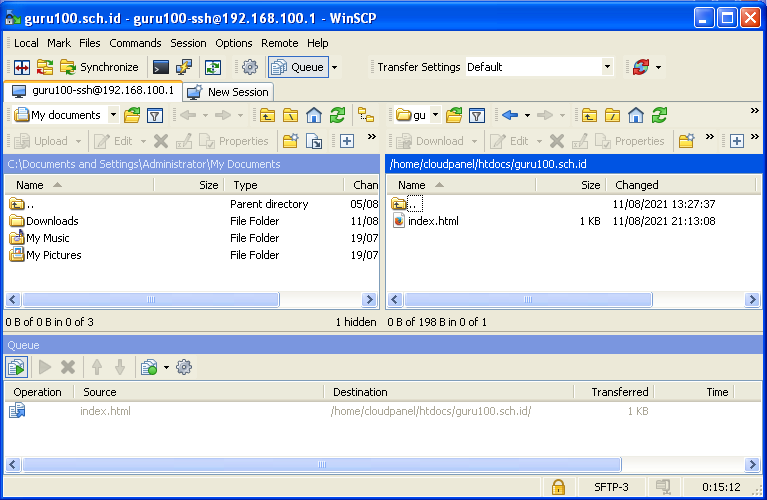
Task: Expand the remote directory 'gu' dropdown
Action: (x=435, y=115)
